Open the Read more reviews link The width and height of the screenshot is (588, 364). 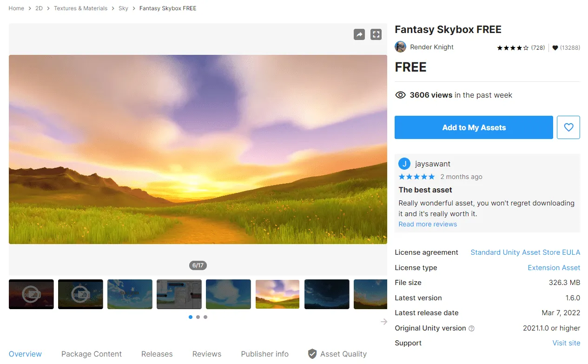[x=428, y=224]
